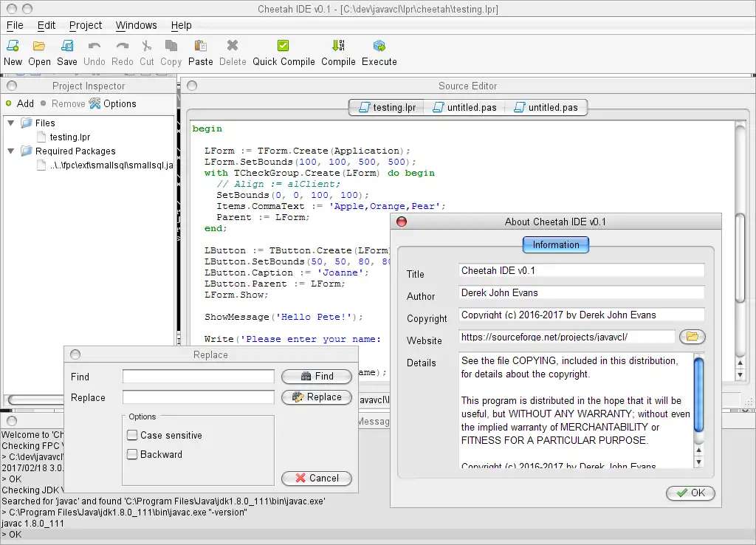This screenshot has height=545, width=756.
Task: Click OK in the About dialog
Action: (x=690, y=493)
